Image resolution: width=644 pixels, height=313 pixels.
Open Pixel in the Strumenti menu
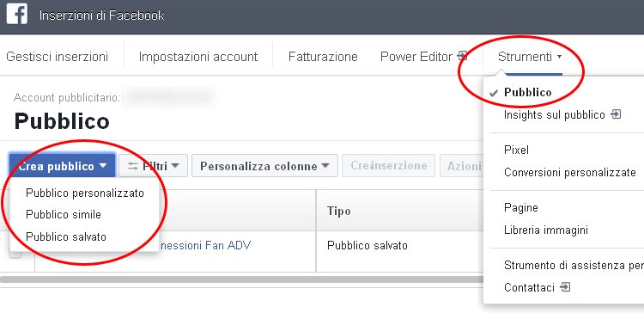(516, 150)
